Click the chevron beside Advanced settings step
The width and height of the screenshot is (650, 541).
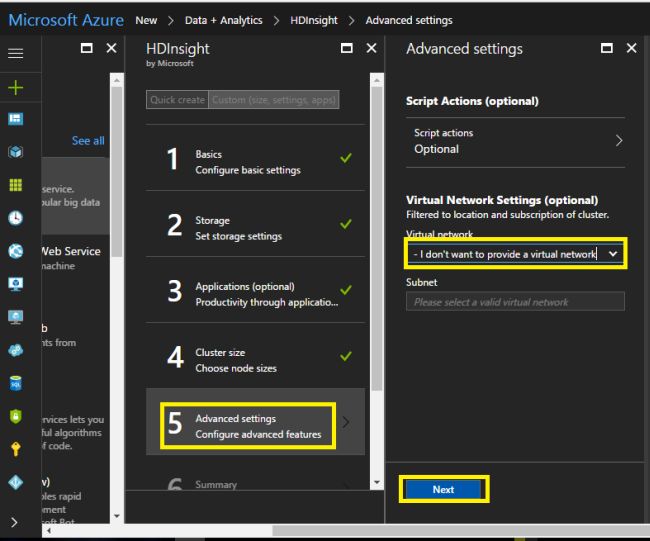coord(346,422)
